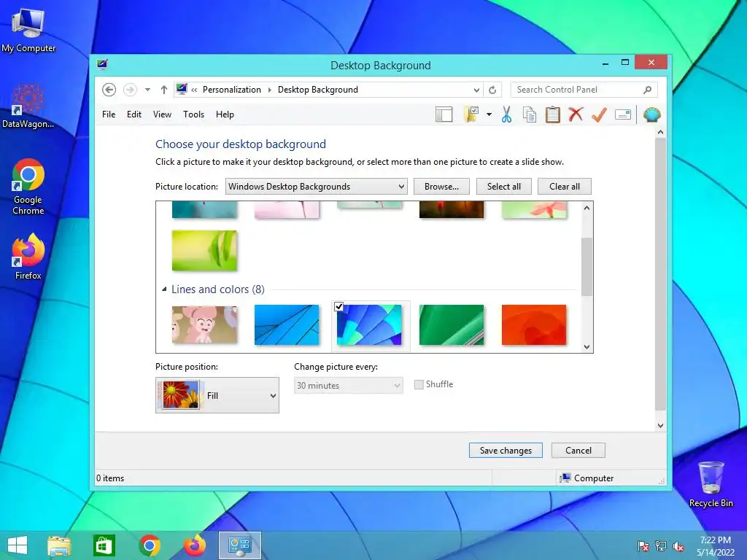Click the Copy toolbar icon
This screenshot has width=747, height=560.
[530, 114]
